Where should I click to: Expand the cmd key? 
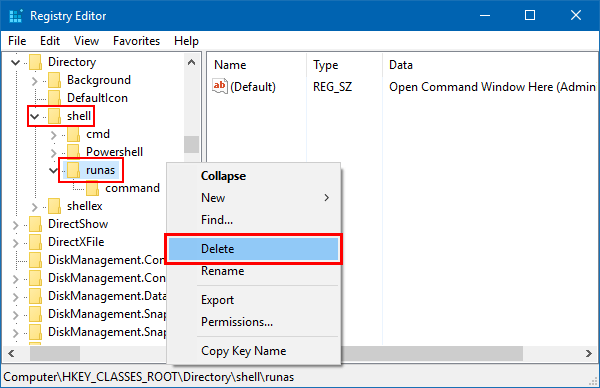point(54,135)
